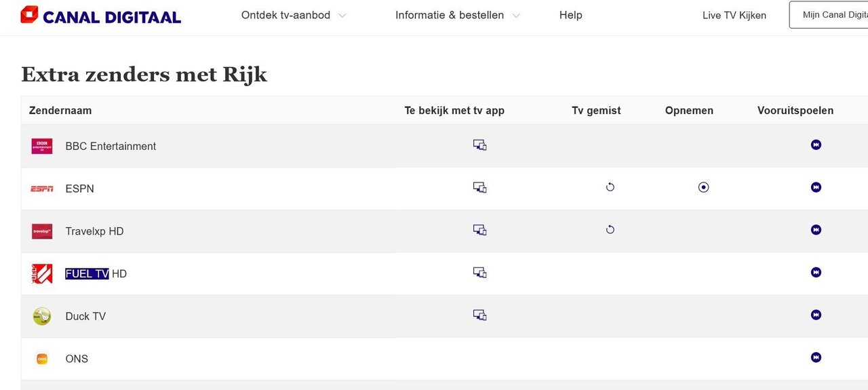Click the fast-forward icon in ESPN row

(816, 187)
